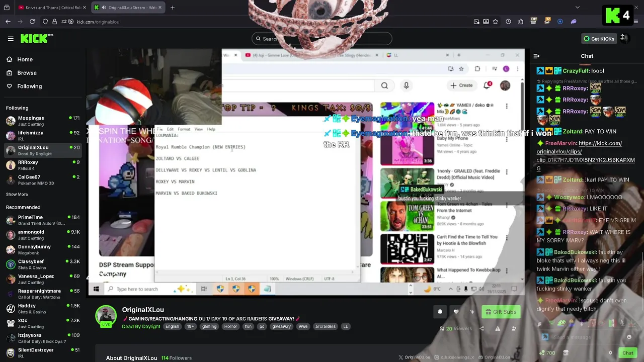
Task: Open the Format menu in streamed Notepad
Action: 184,129
